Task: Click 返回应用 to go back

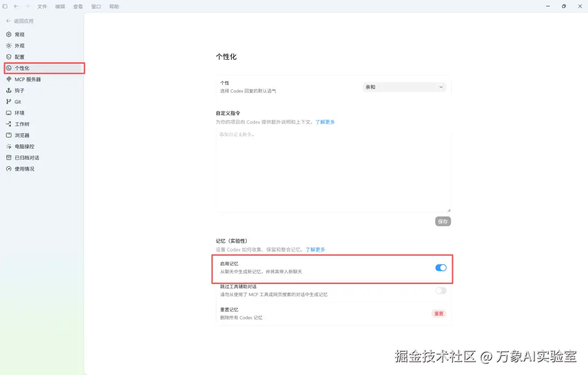Action: pos(20,21)
